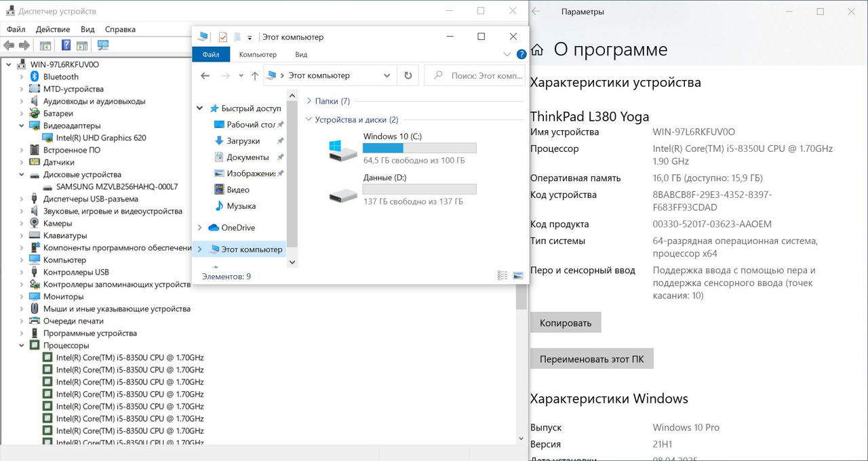Switch Explorer to details list view
Image resolution: width=868 pixels, height=461 pixels.
[502, 276]
